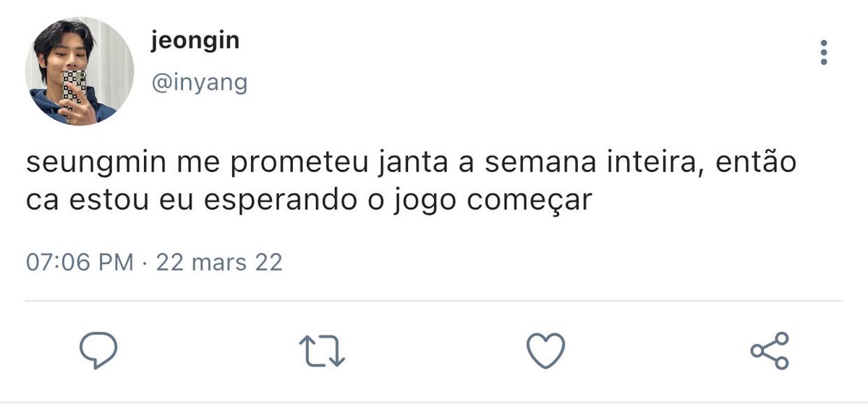Click the date 22 mars 22
Screen dimensions: 868x415
(219, 262)
